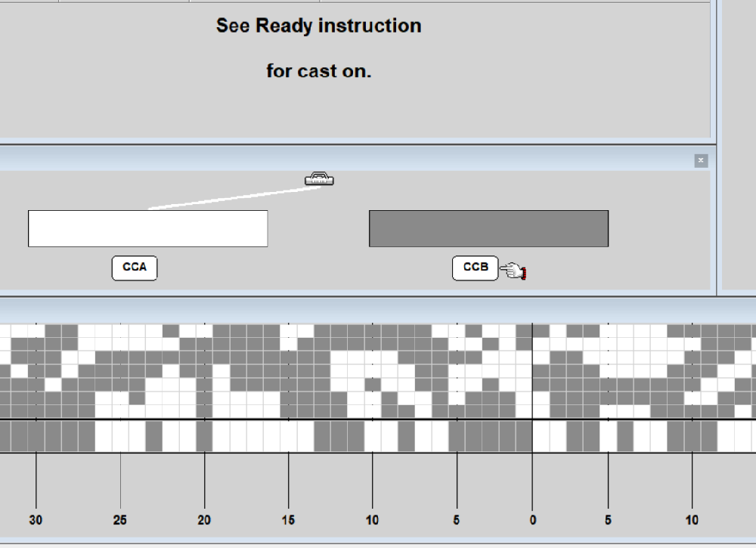The width and height of the screenshot is (756, 548).
Task: Click the center needle marker 0
Action: click(532, 520)
